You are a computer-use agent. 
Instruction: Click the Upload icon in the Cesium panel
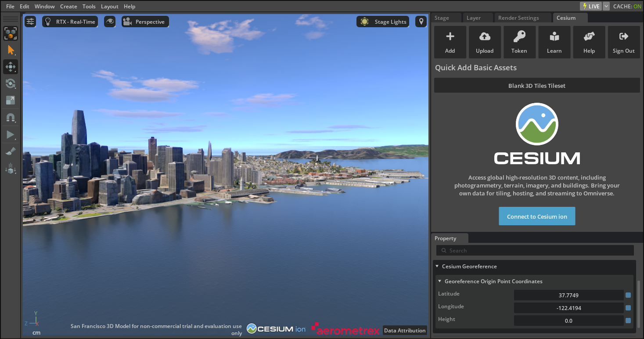pyautogui.click(x=485, y=42)
